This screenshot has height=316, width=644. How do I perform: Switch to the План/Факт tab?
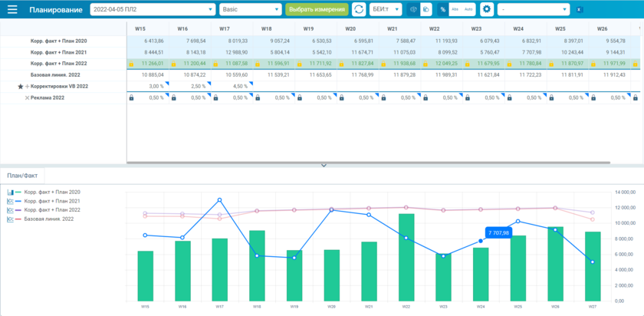(22, 176)
